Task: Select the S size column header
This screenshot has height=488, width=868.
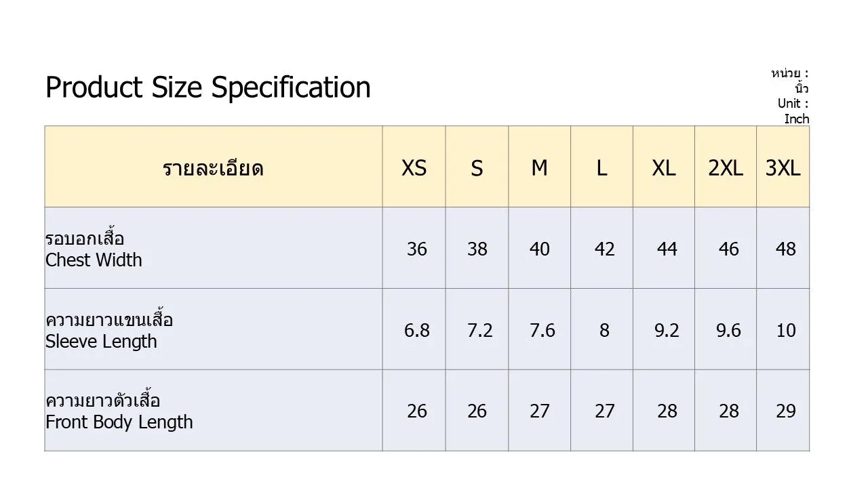Action: click(477, 168)
